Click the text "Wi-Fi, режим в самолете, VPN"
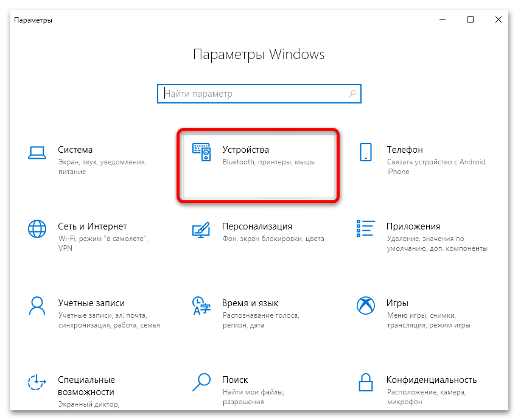Screen dimensions: 518x420 103,243
